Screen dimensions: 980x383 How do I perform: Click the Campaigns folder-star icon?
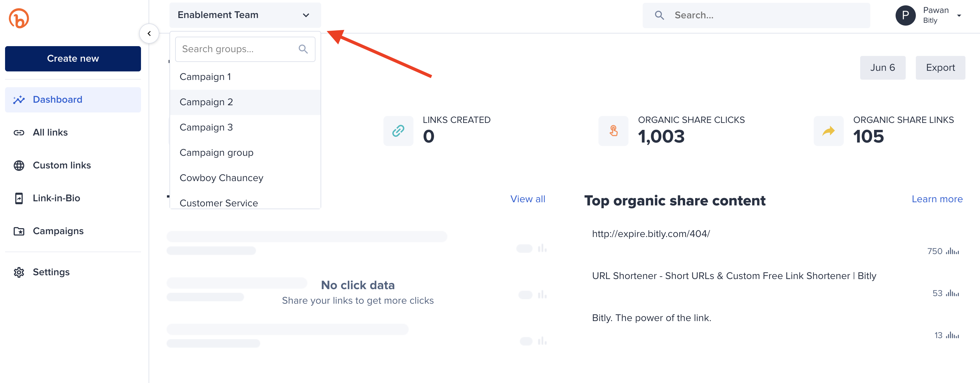point(19,231)
